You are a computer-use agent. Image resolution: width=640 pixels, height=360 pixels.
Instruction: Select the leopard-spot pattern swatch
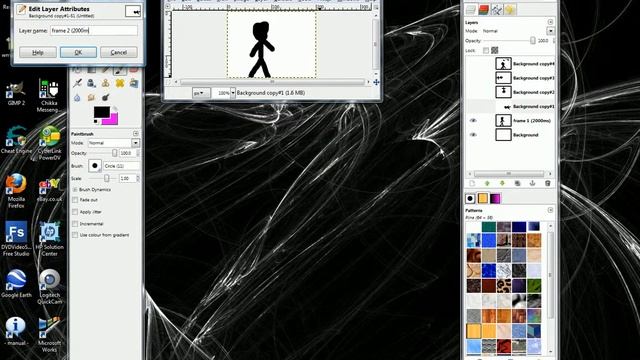[504, 286]
